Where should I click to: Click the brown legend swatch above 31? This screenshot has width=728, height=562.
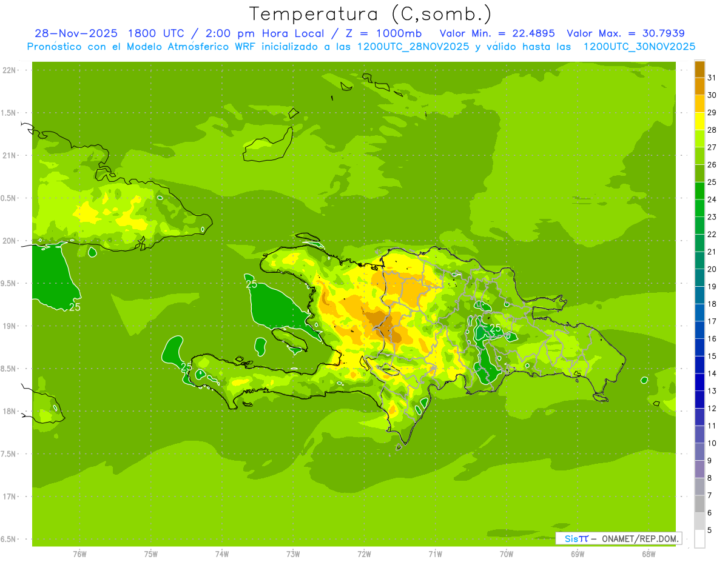699,69
